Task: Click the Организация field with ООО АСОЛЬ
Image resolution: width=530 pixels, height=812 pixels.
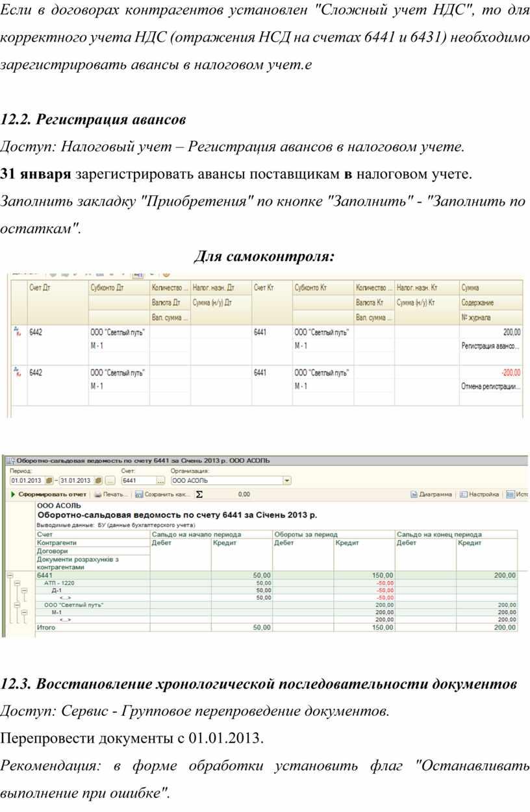Action: 227,481
